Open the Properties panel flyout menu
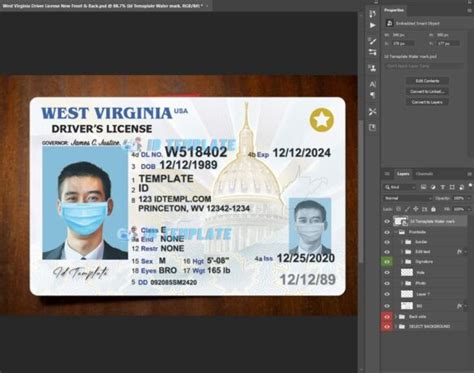This screenshot has width=474, height=373. (x=469, y=10)
